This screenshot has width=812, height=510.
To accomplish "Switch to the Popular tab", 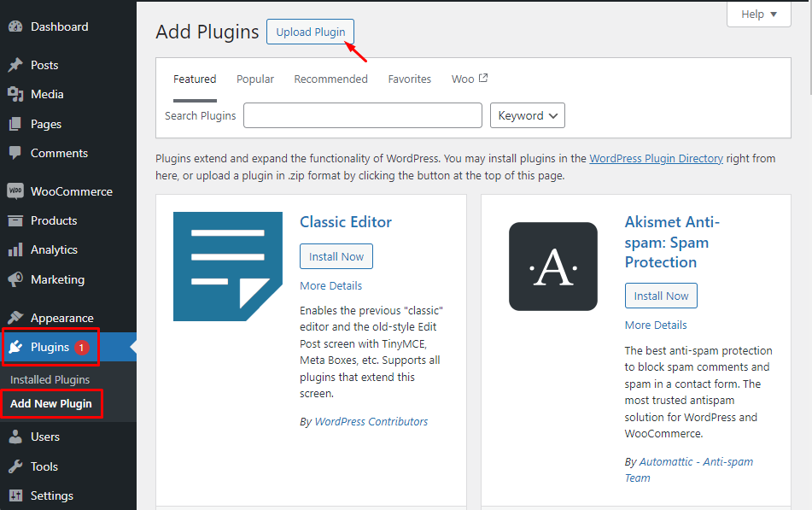I will pos(255,79).
